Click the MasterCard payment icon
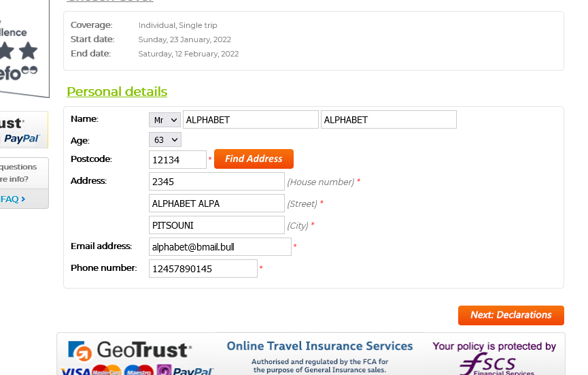This screenshot has height=375, width=588. coord(107,370)
